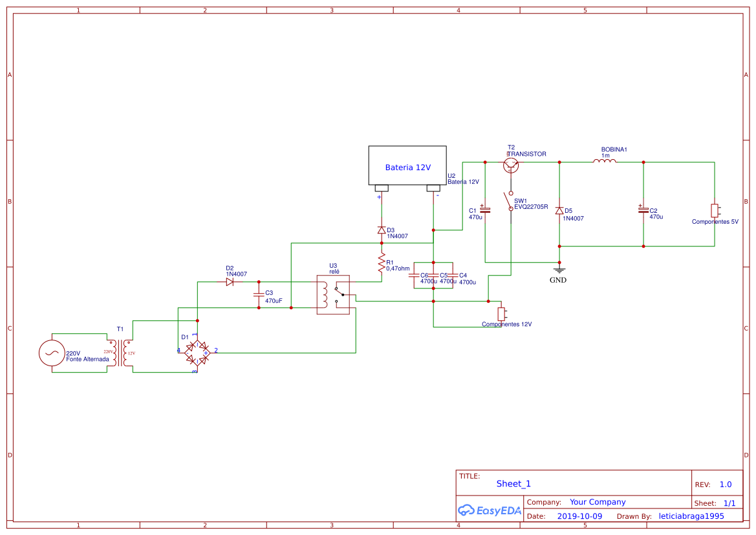756x535 pixels.
Task: Click the EasyEDA logo in title block
Action: point(490,510)
